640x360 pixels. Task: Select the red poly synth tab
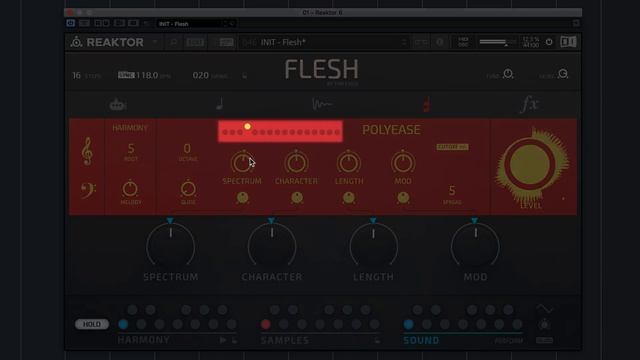coord(426,104)
